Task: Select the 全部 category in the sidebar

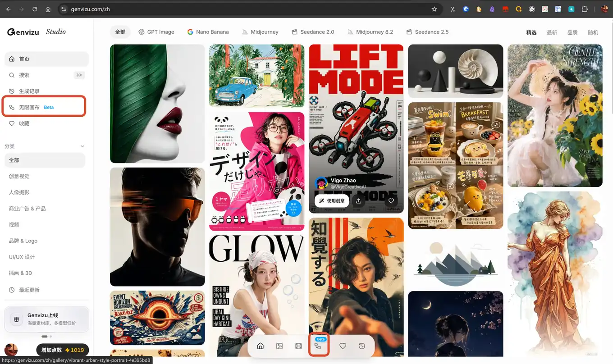Action: pyautogui.click(x=45, y=160)
